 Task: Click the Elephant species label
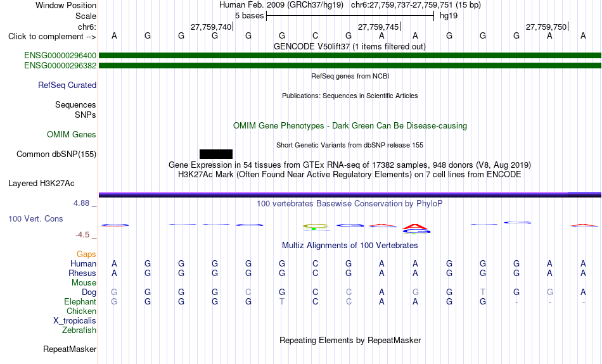(x=80, y=301)
